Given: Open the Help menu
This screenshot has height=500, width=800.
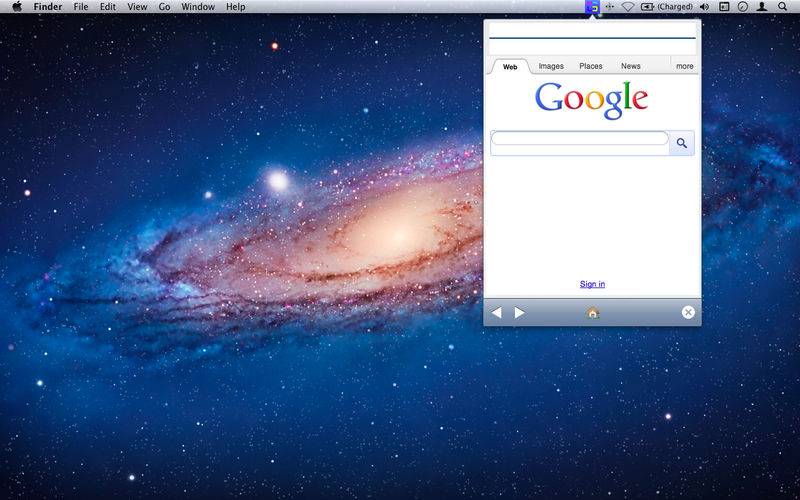Looking at the screenshot, I should [x=236, y=7].
